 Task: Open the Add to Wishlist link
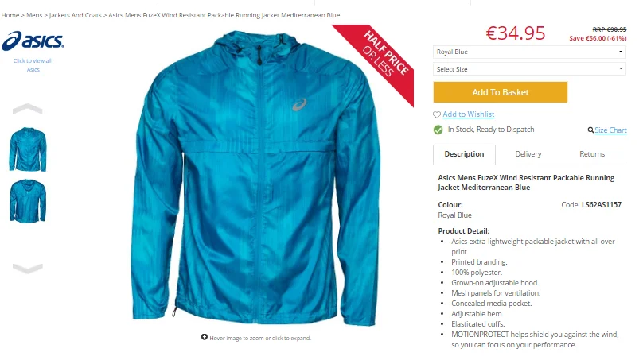pyautogui.click(x=468, y=114)
